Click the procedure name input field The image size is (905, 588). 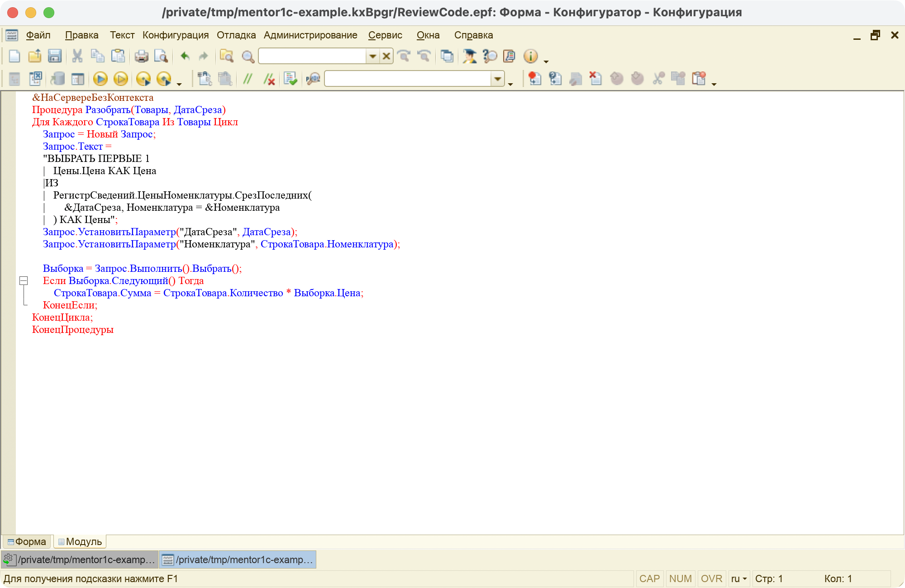[408, 79]
